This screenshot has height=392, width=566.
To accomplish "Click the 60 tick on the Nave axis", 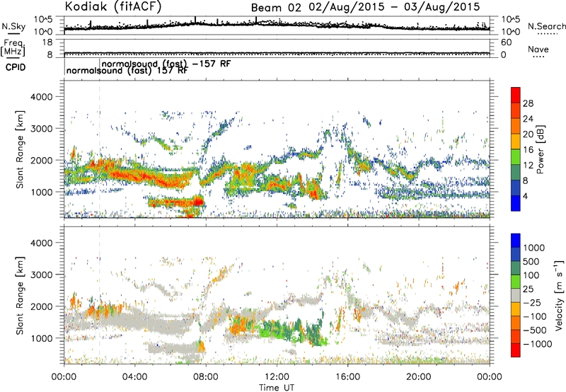I will 506,42.
